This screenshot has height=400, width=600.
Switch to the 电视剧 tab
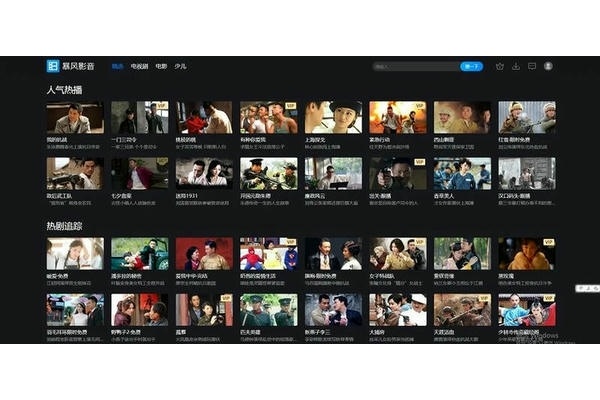click(x=139, y=66)
